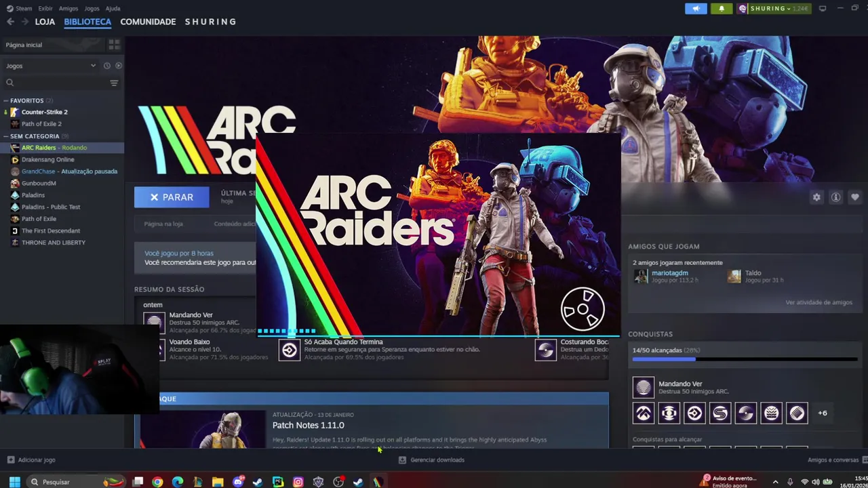
Task: Open announcements megaphone button
Action: [696, 8]
